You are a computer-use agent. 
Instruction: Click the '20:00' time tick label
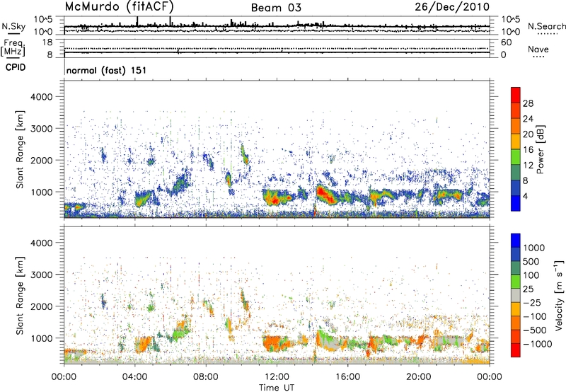pyautogui.click(x=418, y=377)
